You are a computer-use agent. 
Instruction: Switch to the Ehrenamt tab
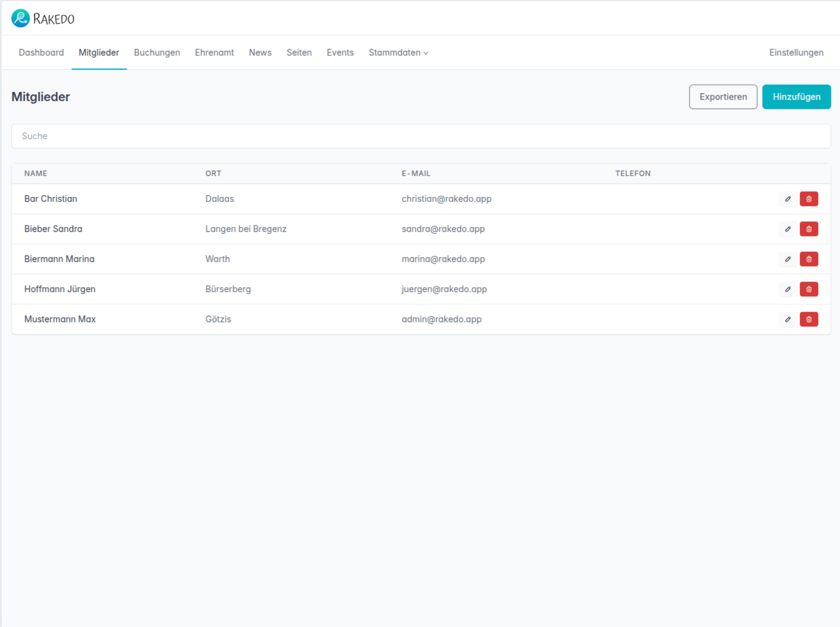tap(215, 52)
